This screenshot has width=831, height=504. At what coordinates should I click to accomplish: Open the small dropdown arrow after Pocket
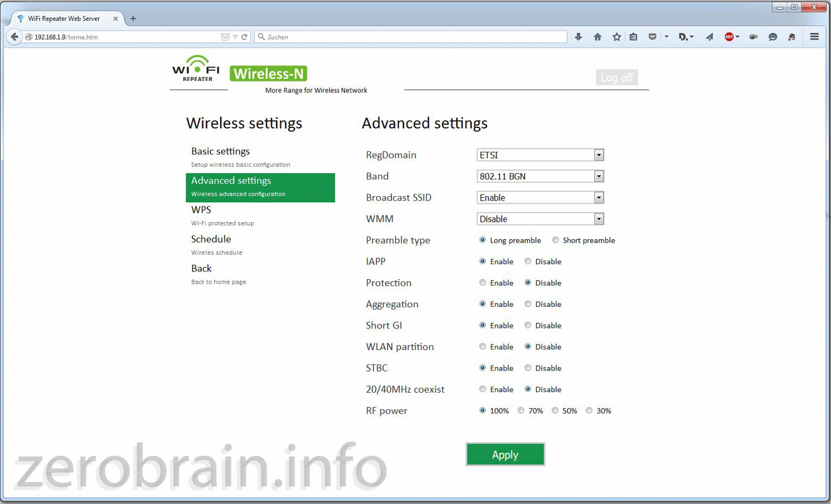(666, 37)
